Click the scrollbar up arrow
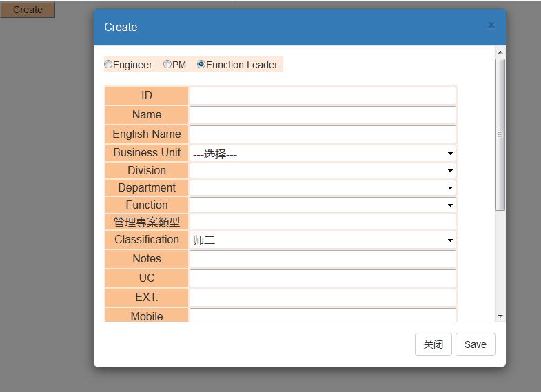541x392 pixels. pos(500,52)
